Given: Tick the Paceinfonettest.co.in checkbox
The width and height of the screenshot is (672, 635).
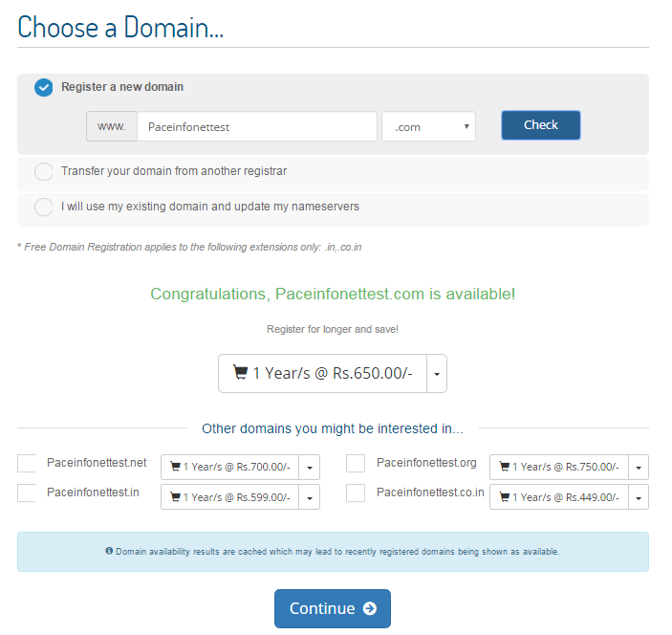Looking at the screenshot, I should tap(356, 493).
